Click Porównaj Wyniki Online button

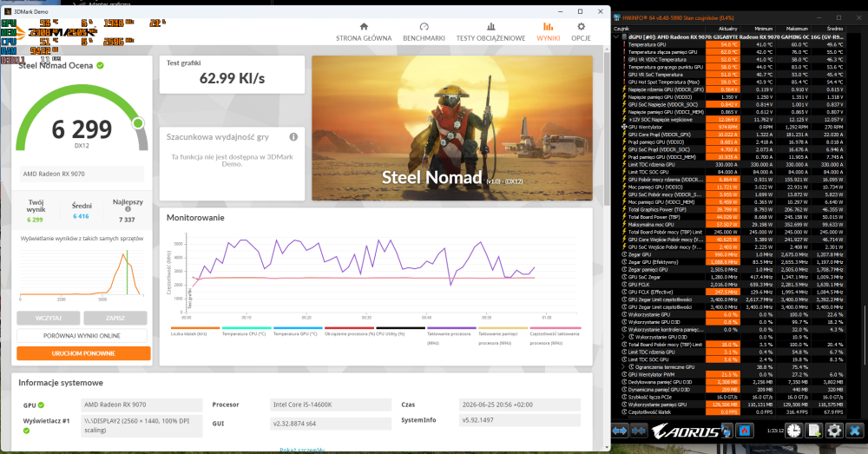click(82, 336)
